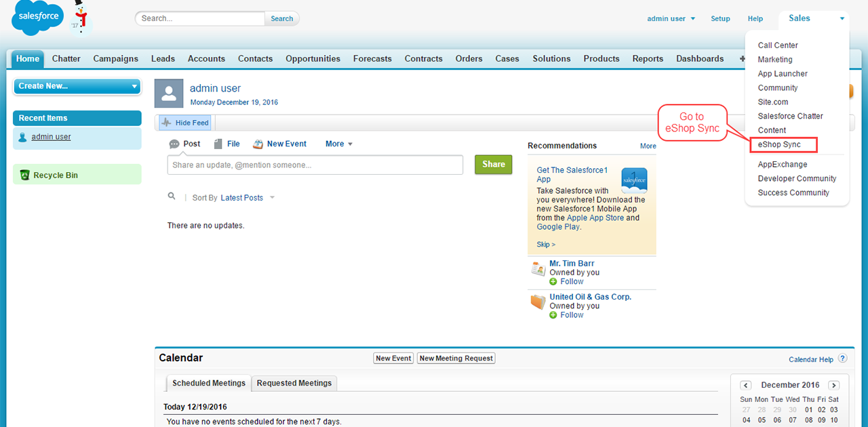Click the green Share button
The width and height of the screenshot is (868, 427).
point(493,164)
